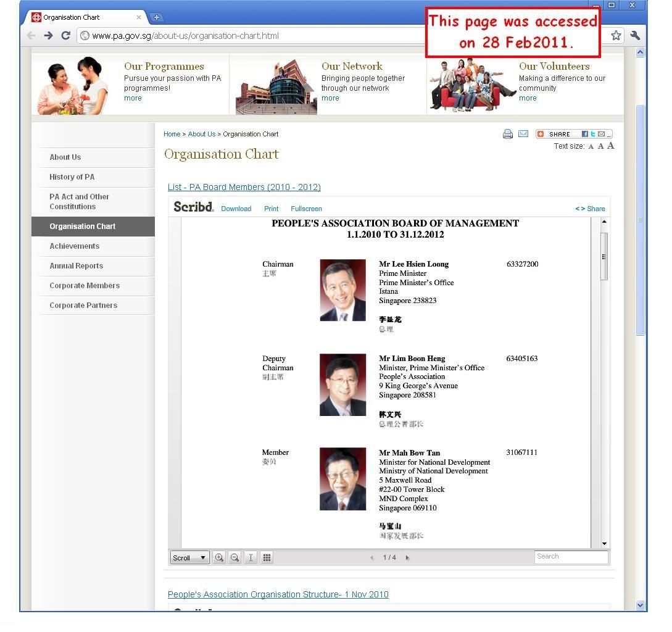Click the Our Programmes heading
Screen dimensions: 672x632
click(164, 67)
